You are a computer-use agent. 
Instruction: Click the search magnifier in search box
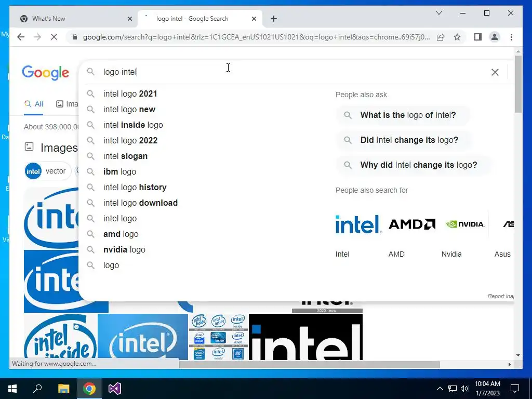click(x=90, y=72)
